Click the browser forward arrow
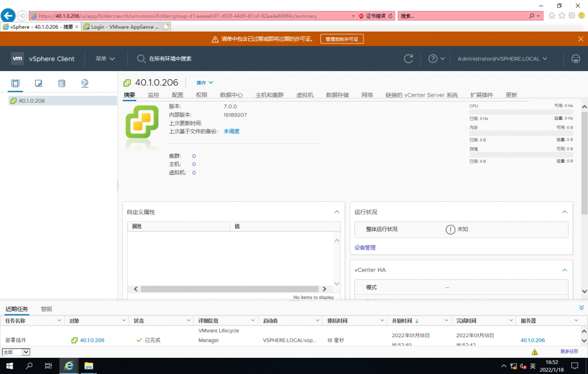This screenshot has width=588, height=374. coord(22,15)
